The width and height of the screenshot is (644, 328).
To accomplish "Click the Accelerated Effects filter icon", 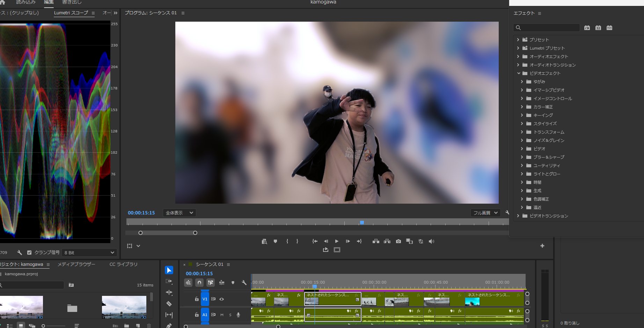I will click(587, 28).
